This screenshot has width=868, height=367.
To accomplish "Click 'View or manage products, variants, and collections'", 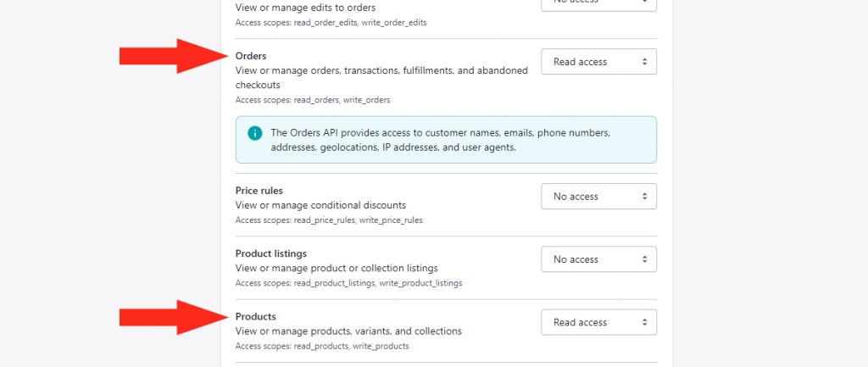I will pos(348,331).
